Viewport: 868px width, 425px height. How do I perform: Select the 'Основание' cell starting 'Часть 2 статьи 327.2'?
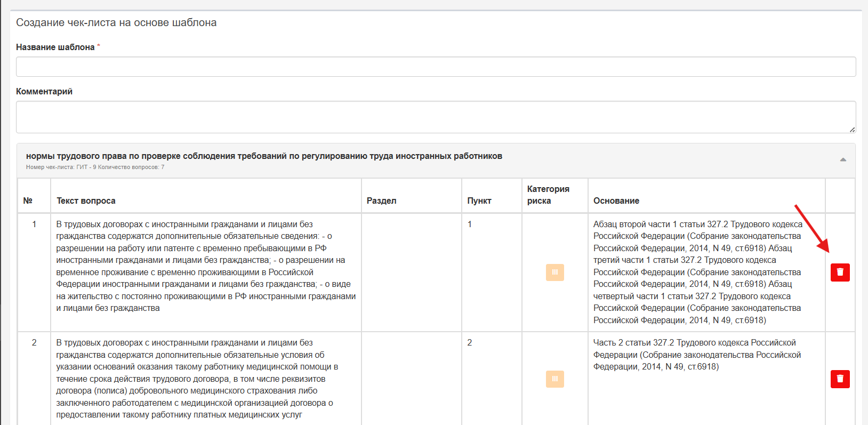coord(697,355)
